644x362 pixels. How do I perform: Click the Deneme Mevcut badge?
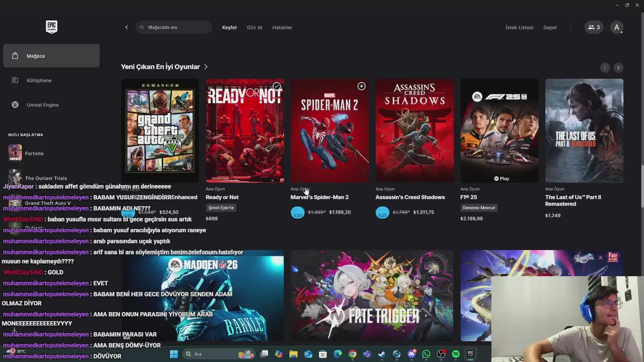479,208
